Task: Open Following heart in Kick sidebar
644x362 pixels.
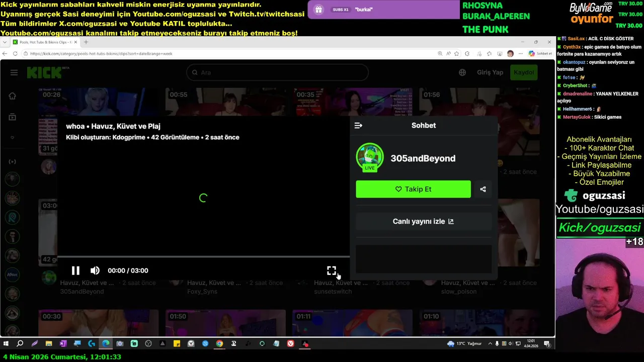Action: [13, 137]
